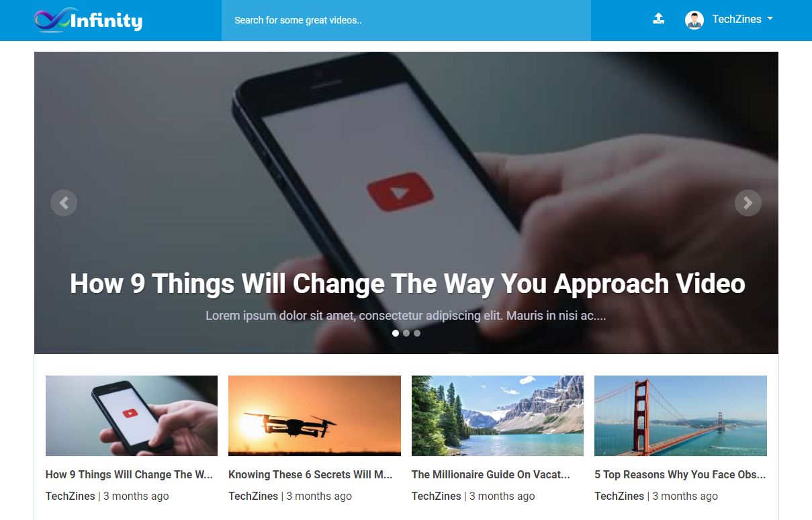
Task: Click the TechZines user avatar
Action: (694, 19)
